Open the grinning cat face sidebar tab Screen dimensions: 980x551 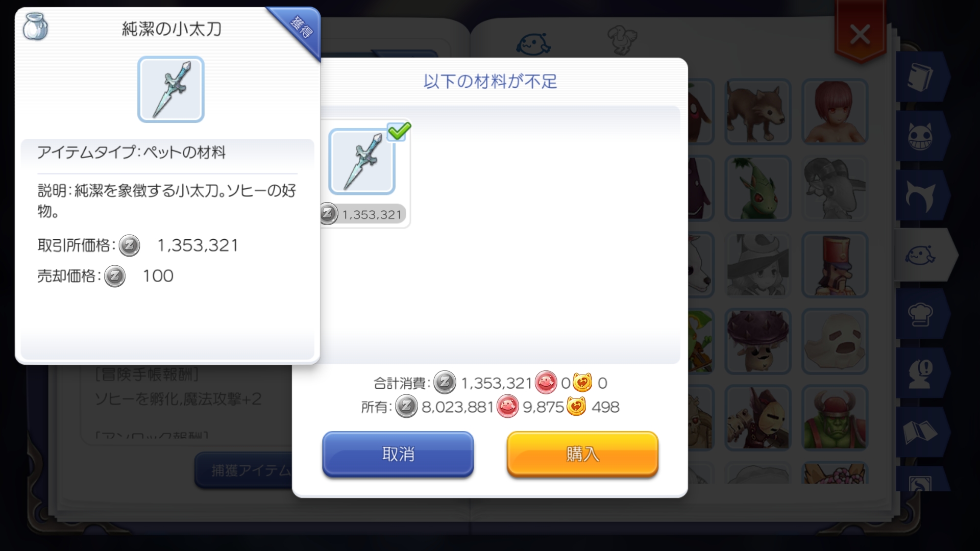[921, 137]
